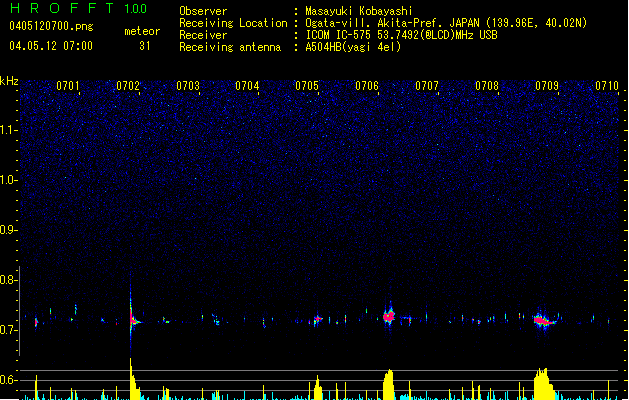Image resolution: width=629 pixels, height=400 pixels.
Task: Click the meteor label text
Action: pos(142,31)
